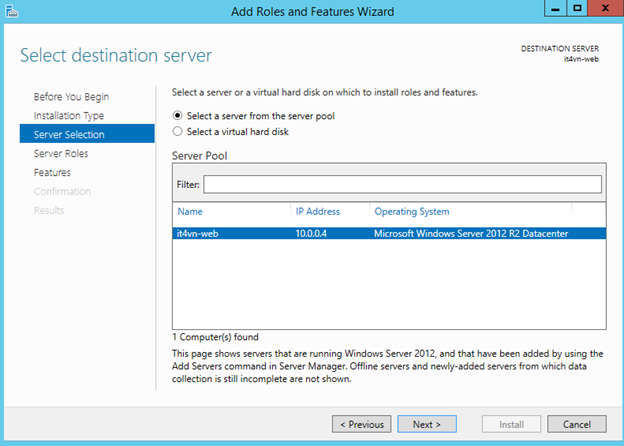Close the Add Roles and Features Wizard
The width and height of the screenshot is (624, 446).
(604, 9)
